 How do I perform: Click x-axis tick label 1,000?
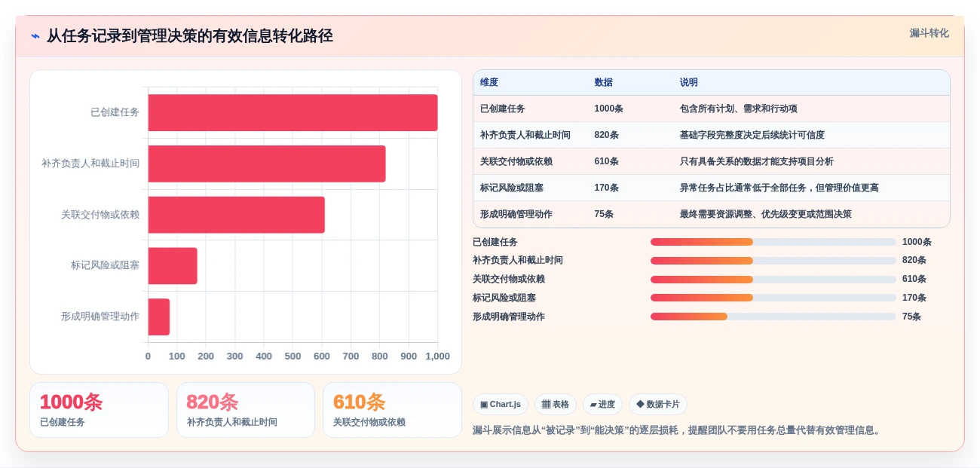pyautogui.click(x=437, y=356)
